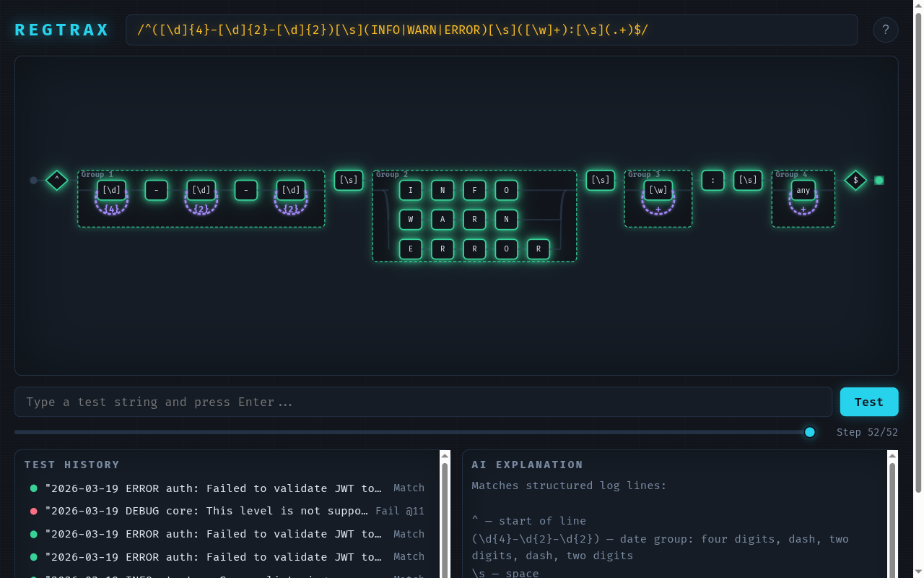
Task: Switch to the TEST HISTORY panel
Action: 73,465
